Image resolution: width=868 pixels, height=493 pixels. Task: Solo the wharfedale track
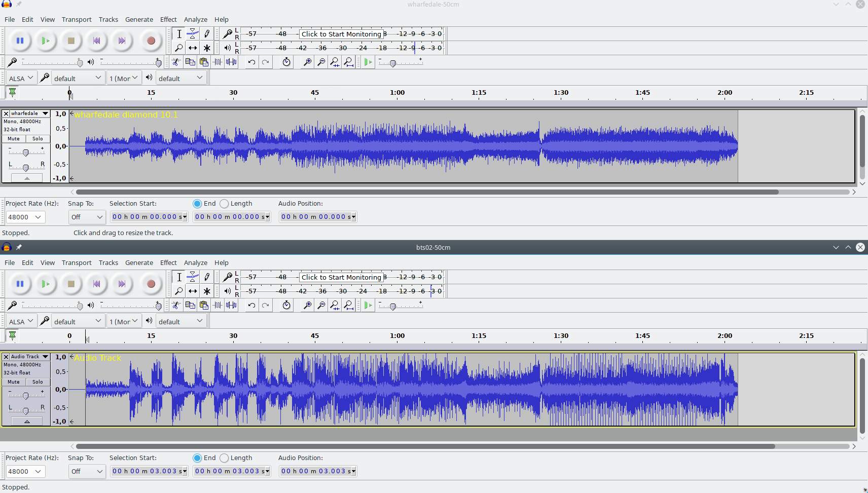coord(38,139)
